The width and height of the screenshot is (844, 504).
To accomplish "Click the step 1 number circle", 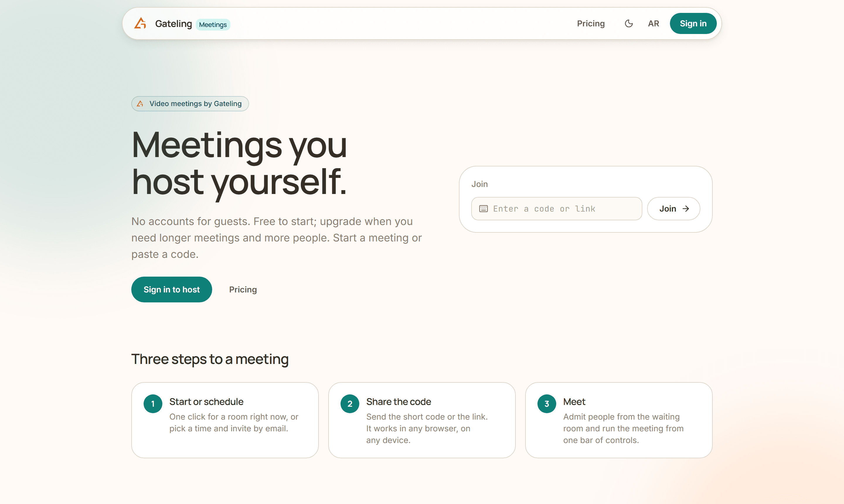I will coord(153,403).
